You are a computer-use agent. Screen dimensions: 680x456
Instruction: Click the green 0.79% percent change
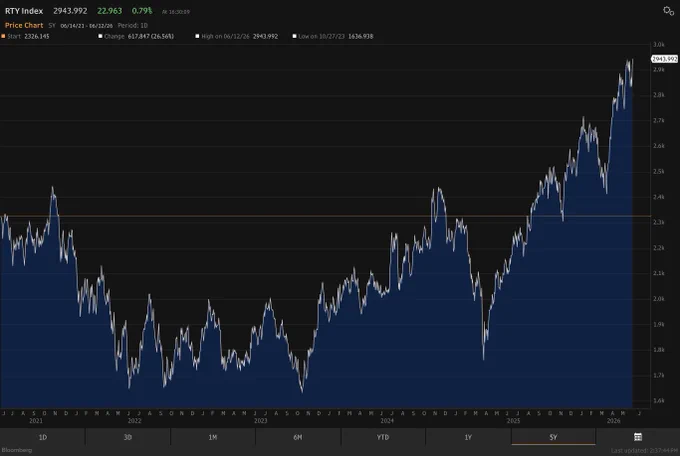[x=142, y=11]
